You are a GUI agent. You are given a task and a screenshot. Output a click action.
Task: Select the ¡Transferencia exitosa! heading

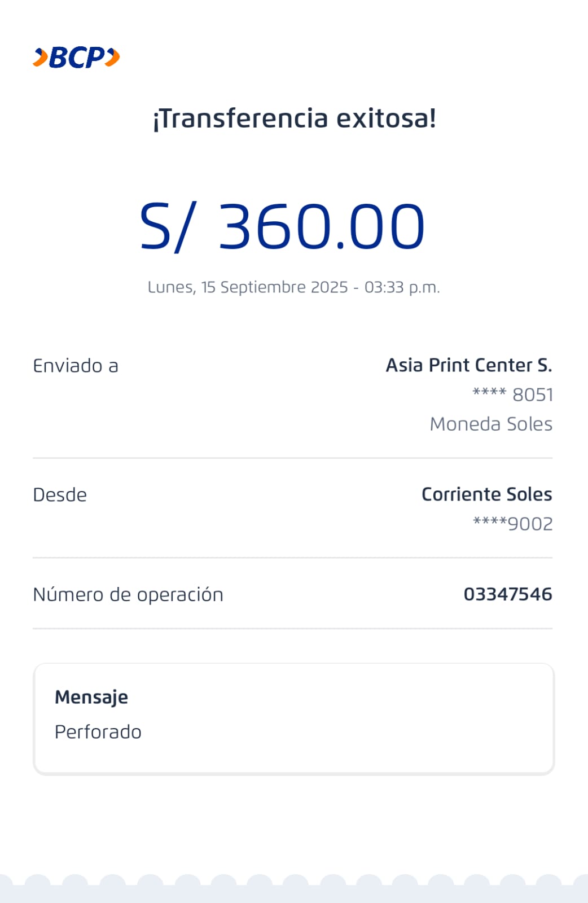pyautogui.click(x=294, y=119)
